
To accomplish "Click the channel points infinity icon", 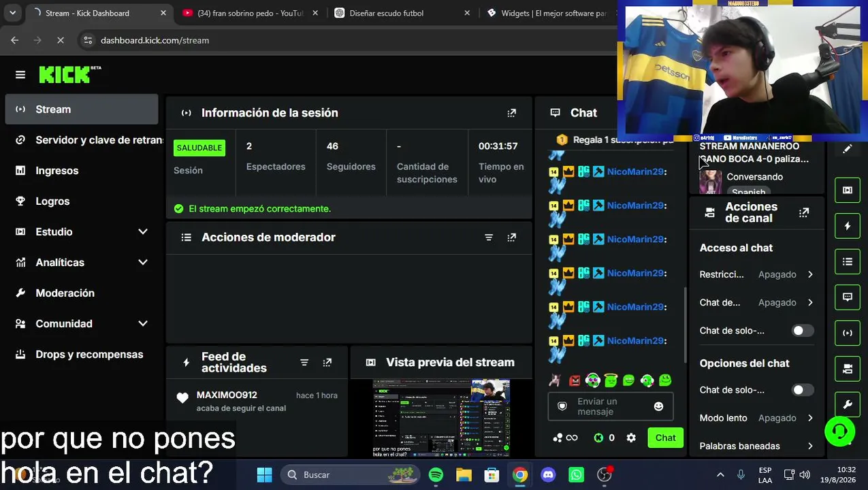I will 566,438.
